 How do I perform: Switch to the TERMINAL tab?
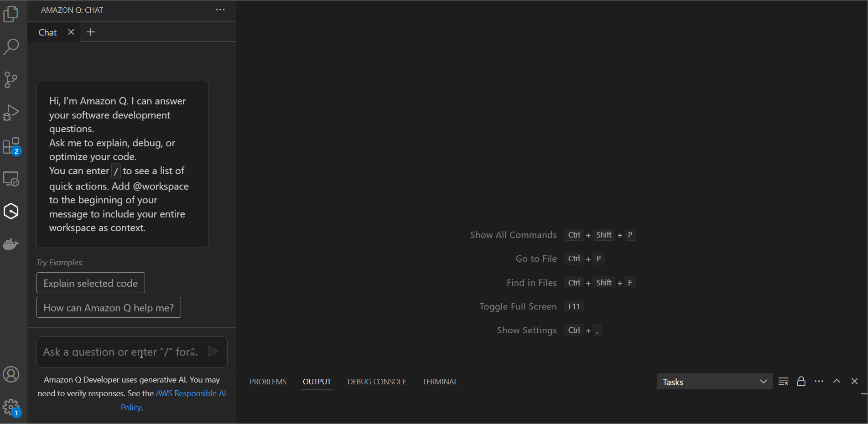pyautogui.click(x=439, y=382)
